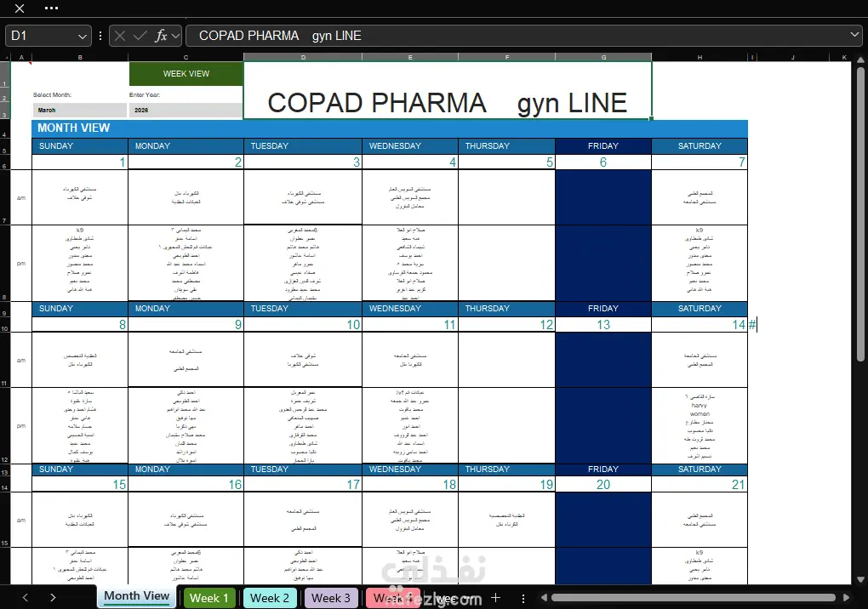Open dropdown arrow next to fx
The image size is (868, 609).
[175, 37]
